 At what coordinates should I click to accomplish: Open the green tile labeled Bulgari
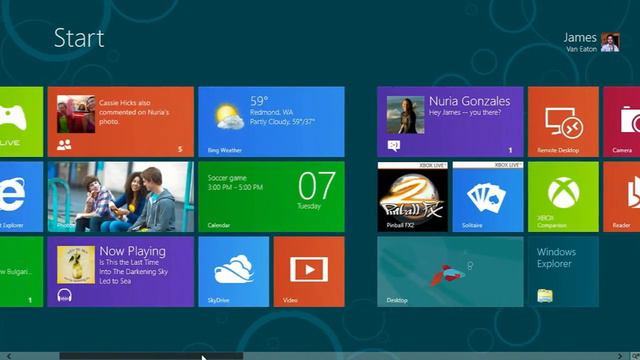(21, 272)
